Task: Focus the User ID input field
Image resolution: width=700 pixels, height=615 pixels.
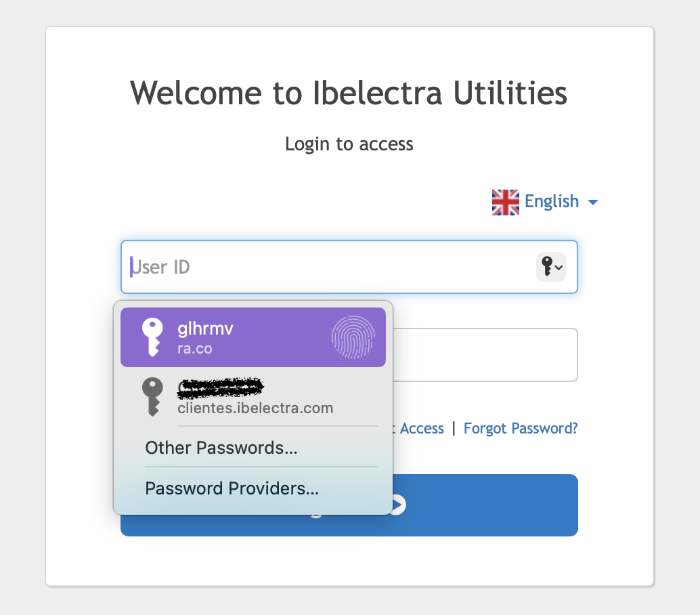Action: (x=325, y=267)
